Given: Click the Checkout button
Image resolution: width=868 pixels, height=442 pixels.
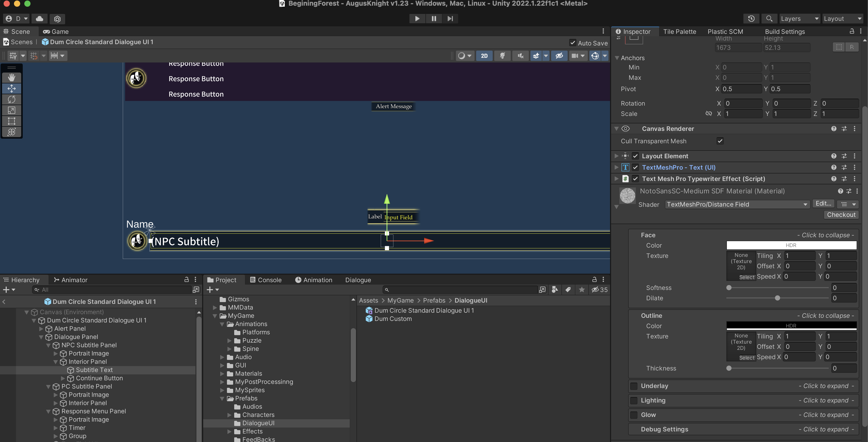Looking at the screenshot, I should pos(841,215).
